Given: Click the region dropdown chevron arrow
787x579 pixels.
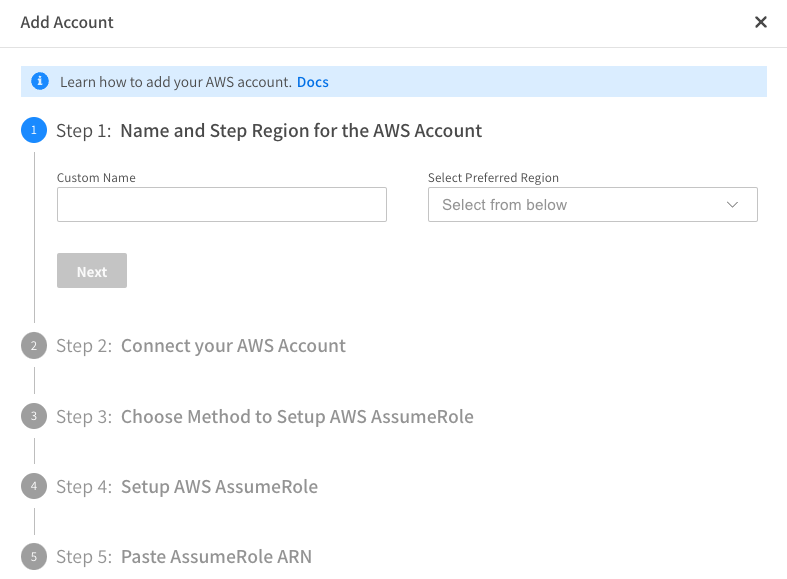Looking at the screenshot, I should tap(732, 205).
